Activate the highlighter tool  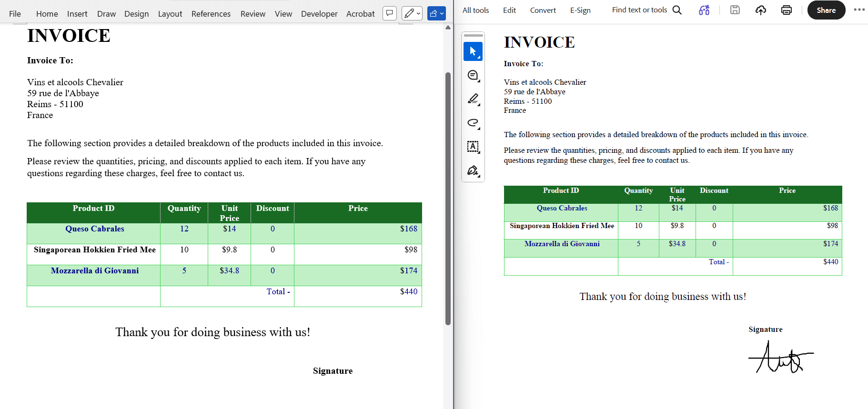(473, 99)
